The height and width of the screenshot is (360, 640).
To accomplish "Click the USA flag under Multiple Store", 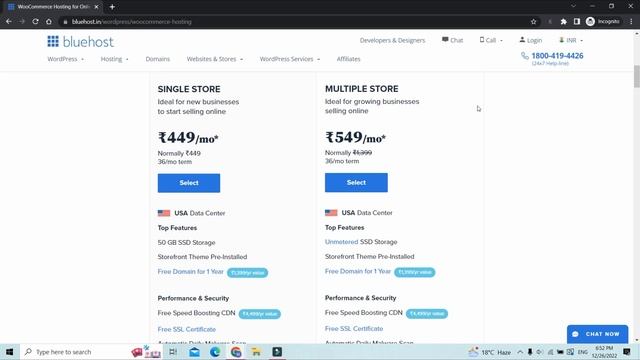I will pos(331,213).
